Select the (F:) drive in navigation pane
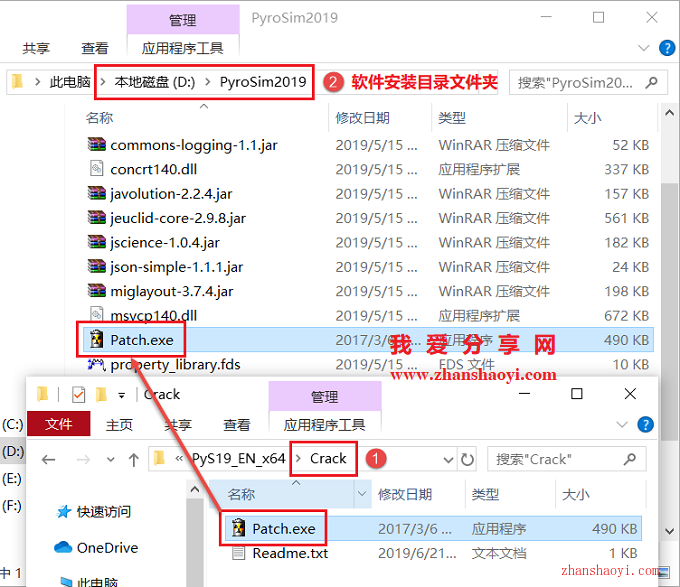The width and height of the screenshot is (680, 587). pos(12,505)
